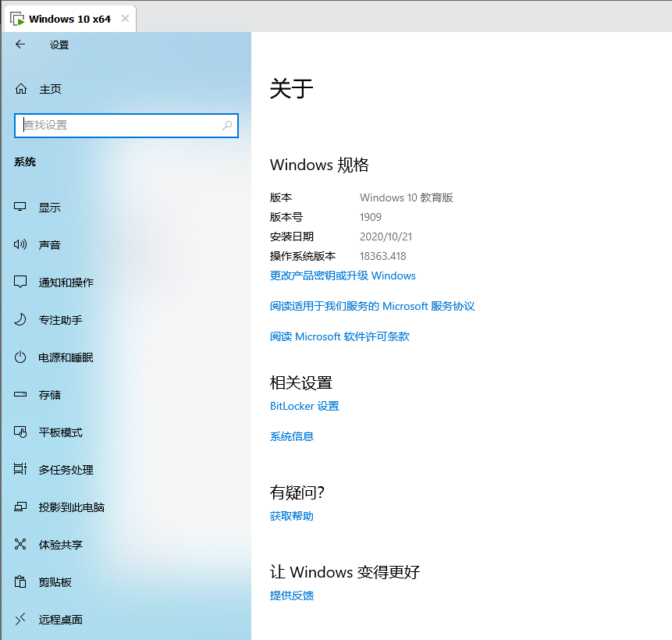Click the 投影到此电脑 projection icon
This screenshot has width=672, height=640.
(21, 507)
